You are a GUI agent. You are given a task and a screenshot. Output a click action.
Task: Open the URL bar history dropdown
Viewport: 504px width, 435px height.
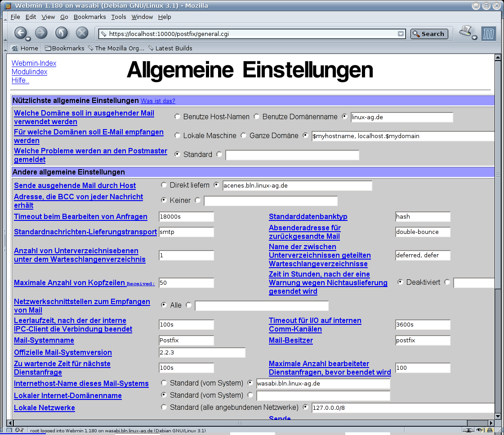[x=401, y=34]
